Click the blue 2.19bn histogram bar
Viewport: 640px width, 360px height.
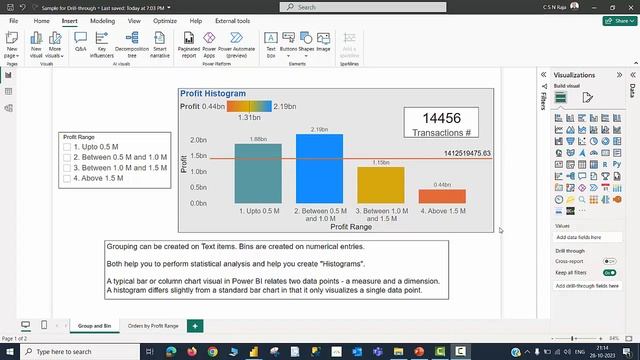click(319, 169)
